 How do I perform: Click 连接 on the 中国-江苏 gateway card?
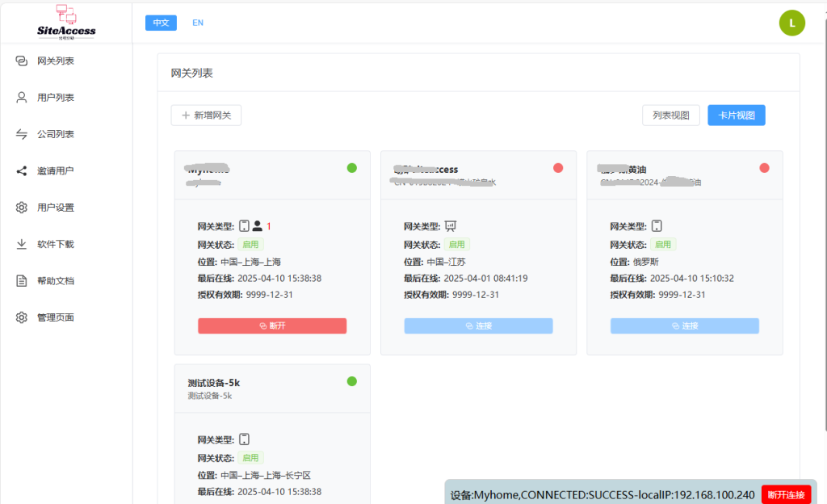point(478,325)
